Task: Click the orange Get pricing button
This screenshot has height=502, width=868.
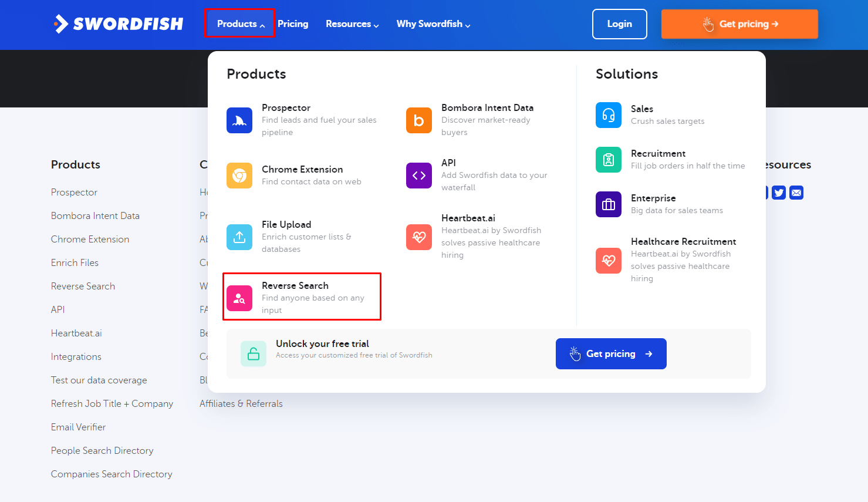Action: click(x=739, y=24)
